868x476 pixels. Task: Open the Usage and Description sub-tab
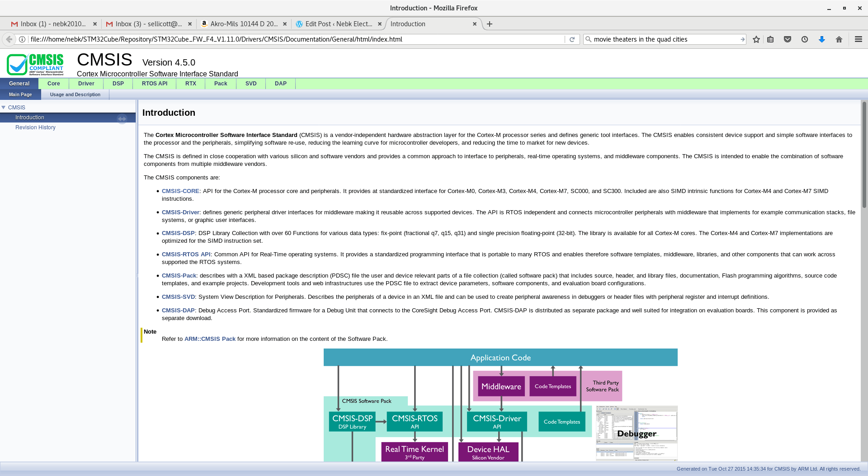coord(75,94)
